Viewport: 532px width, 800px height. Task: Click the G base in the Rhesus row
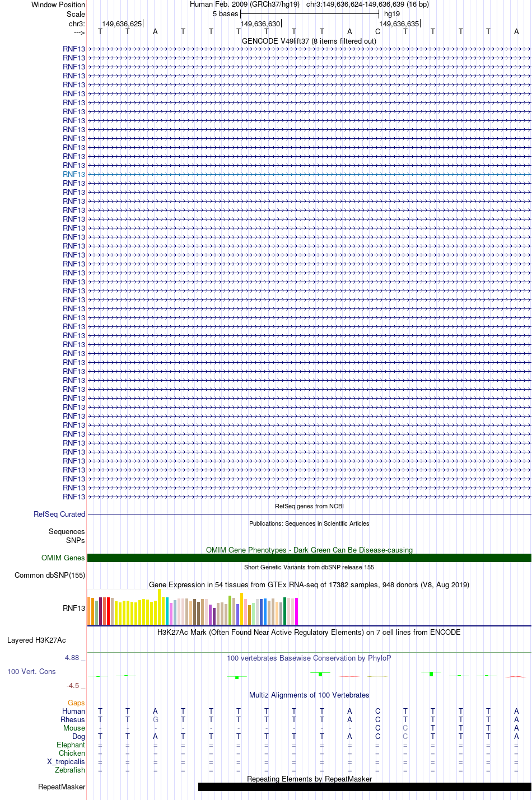click(x=155, y=719)
